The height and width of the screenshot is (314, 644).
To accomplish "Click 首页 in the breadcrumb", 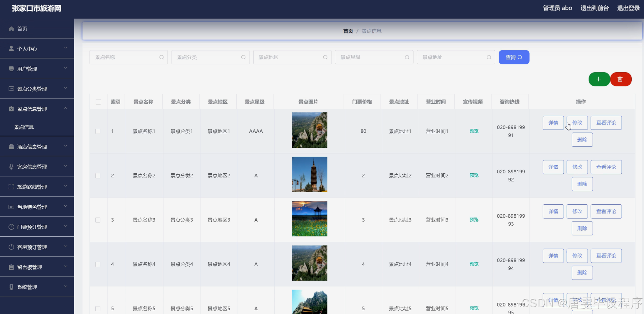I will (348, 31).
